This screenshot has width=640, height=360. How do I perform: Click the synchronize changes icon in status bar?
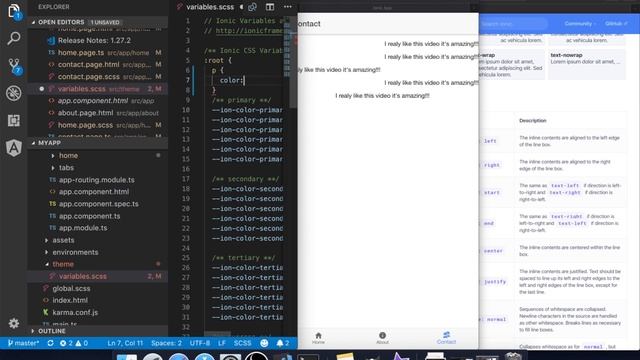click(x=50, y=343)
